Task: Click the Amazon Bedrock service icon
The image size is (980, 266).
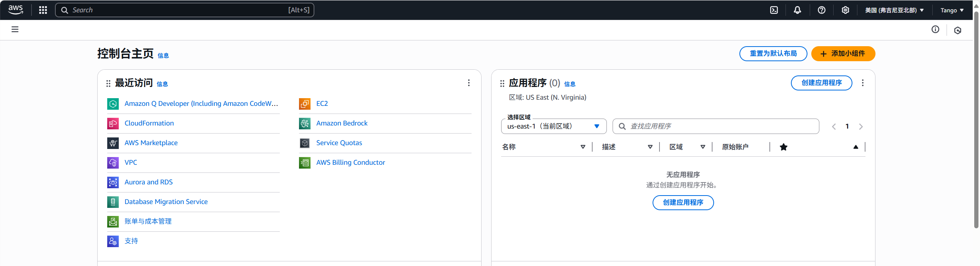Action: tap(305, 124)
